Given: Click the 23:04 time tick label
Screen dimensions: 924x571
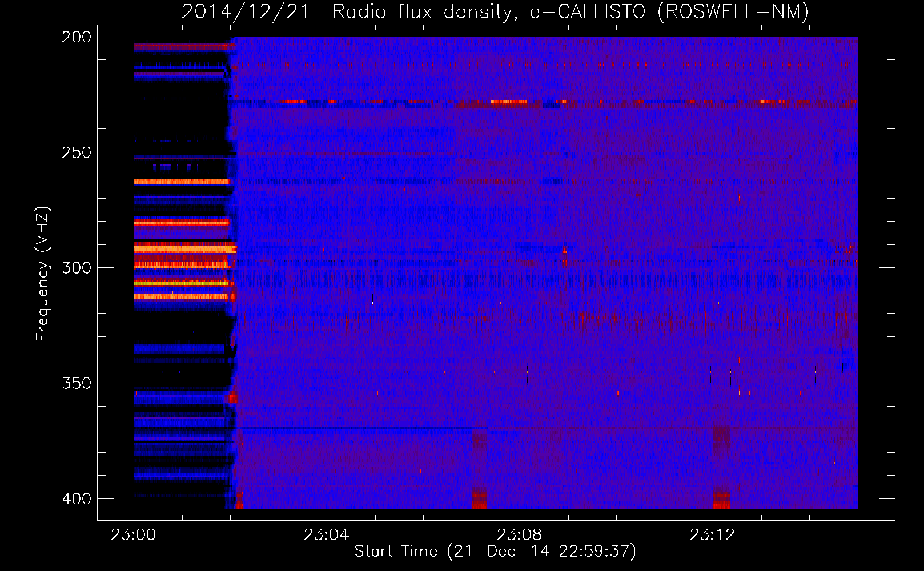Looking at the screenshot, I should (x=326, y=535).
